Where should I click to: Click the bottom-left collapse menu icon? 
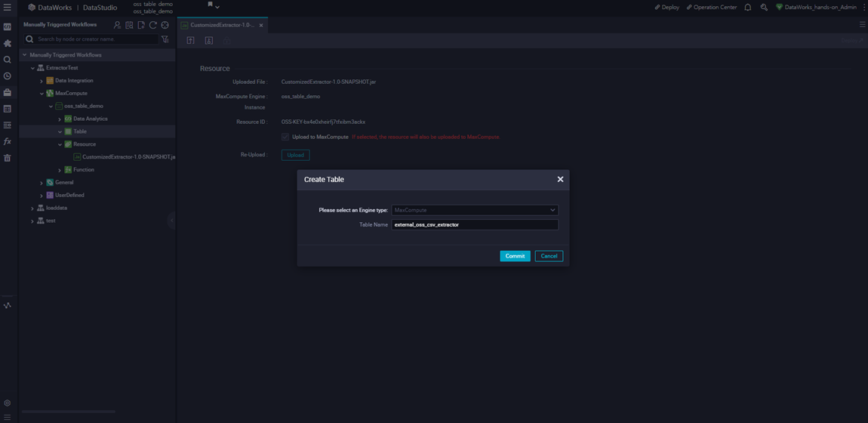tap(8, 417)
